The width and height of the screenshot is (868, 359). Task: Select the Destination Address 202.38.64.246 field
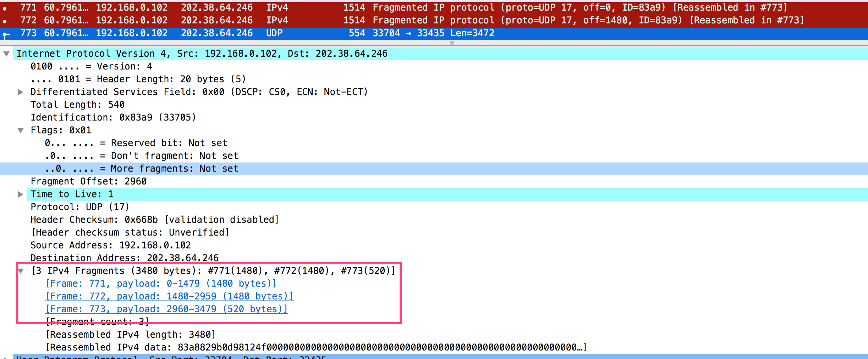[x=124, y=258]
